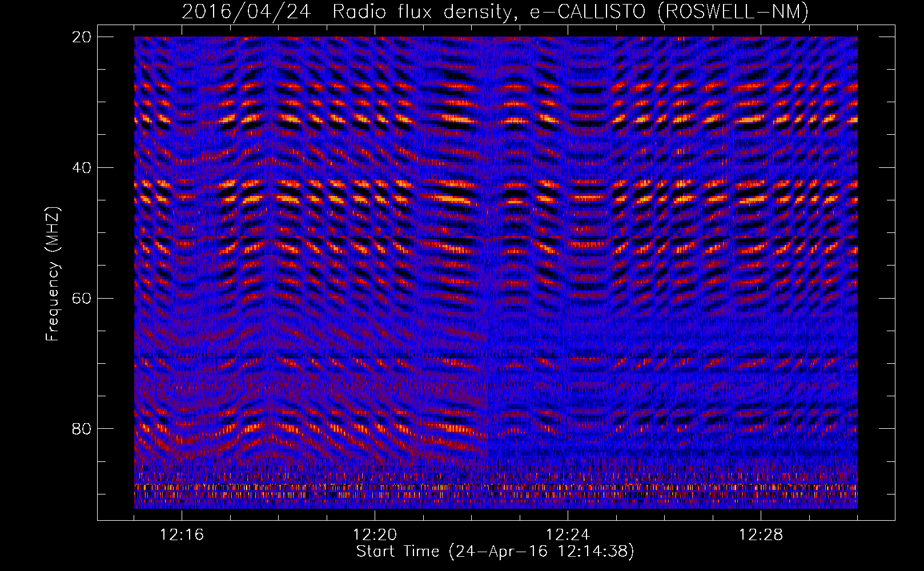Select the 60 MHz frequency tick label
924x571 pixels.
[x=81, y=299]
